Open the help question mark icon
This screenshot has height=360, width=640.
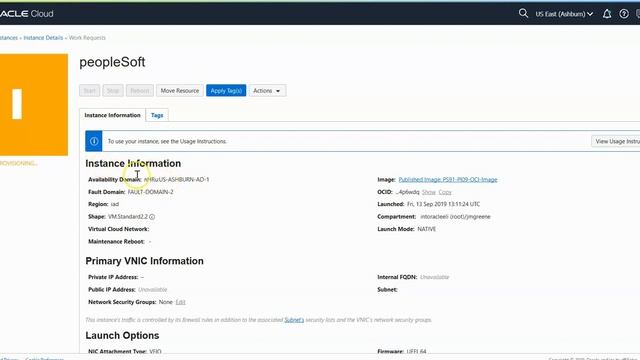pyautogui.click(x=624, y=14)
